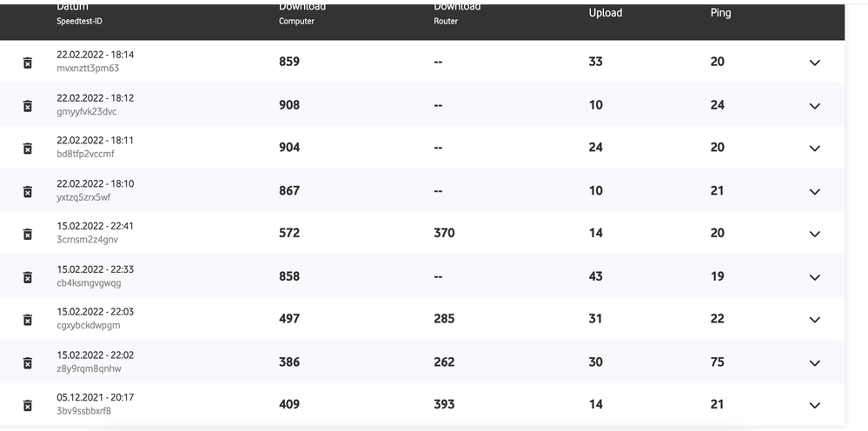Image resolution: width=868 pixels, height=431 pixels.
Task: Expand details for 22.02.2022 18:14 test
Action: click(814, 63)
